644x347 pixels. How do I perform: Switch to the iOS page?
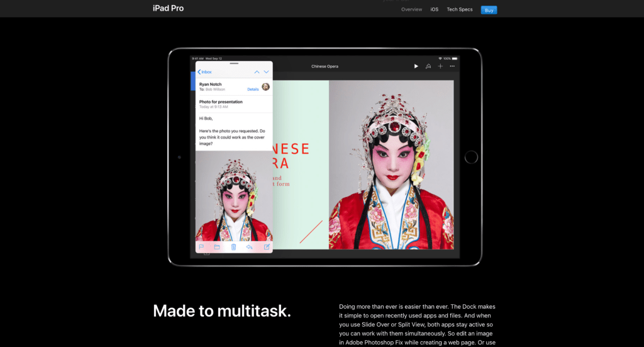pyautogui.click(x=435, y=9)
